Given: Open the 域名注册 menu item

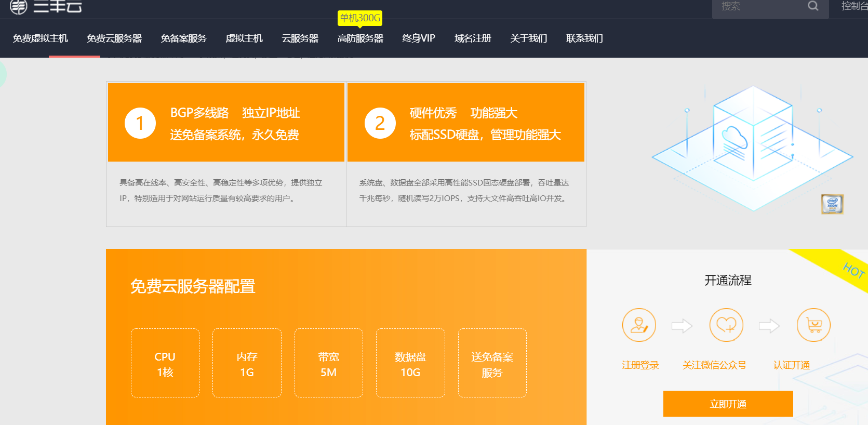Looking at the screenshot, I should point(473,38).
